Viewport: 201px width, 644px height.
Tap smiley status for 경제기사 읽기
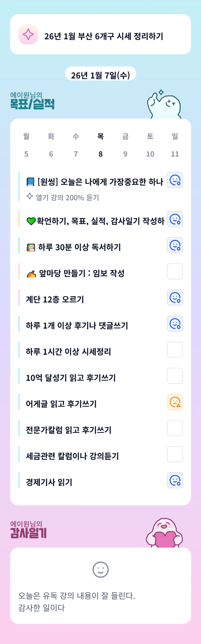(x=175, y=480)
